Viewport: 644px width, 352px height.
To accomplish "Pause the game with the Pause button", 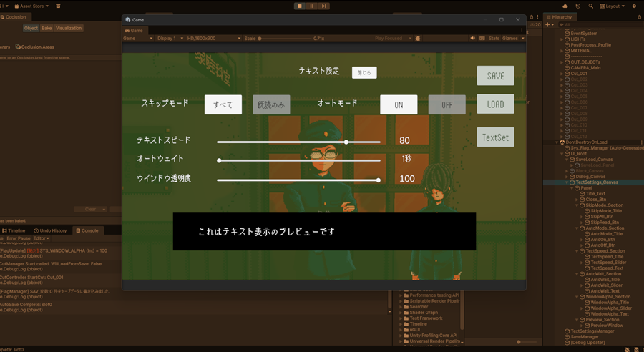I will [312, 6].
